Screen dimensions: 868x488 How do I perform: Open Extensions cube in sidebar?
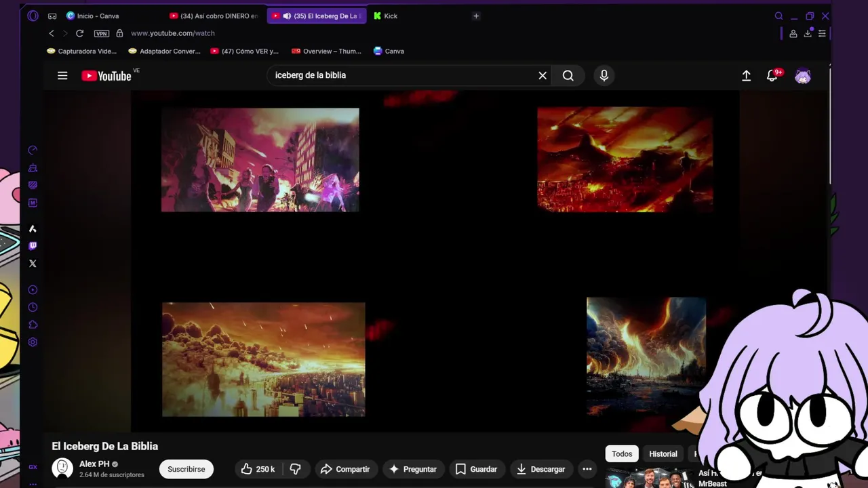coord(33,325)
